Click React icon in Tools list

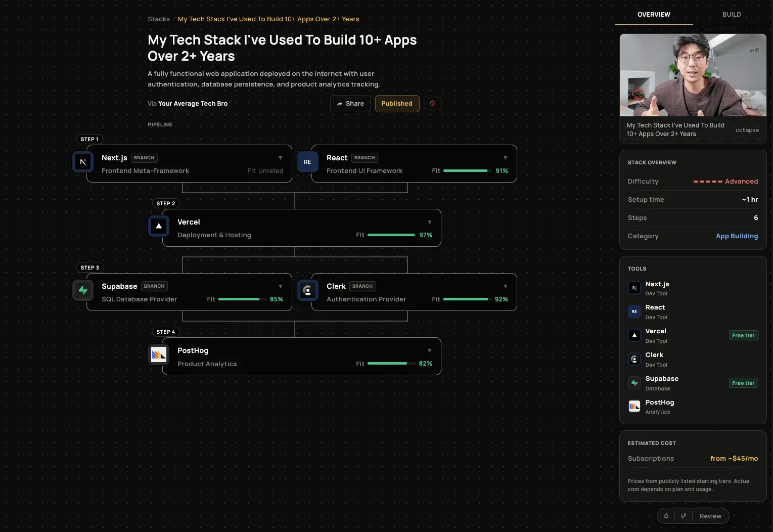tap(634, 312)
